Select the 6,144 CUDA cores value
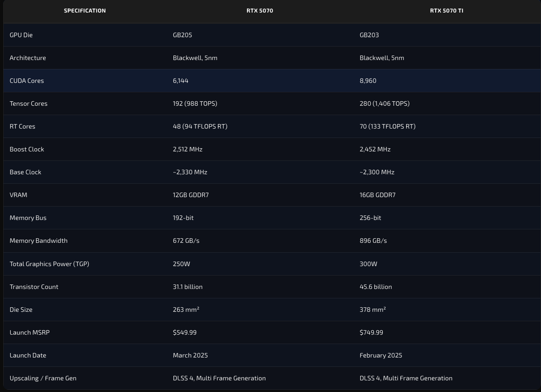541x392 pixels. [x=181, y=81]
